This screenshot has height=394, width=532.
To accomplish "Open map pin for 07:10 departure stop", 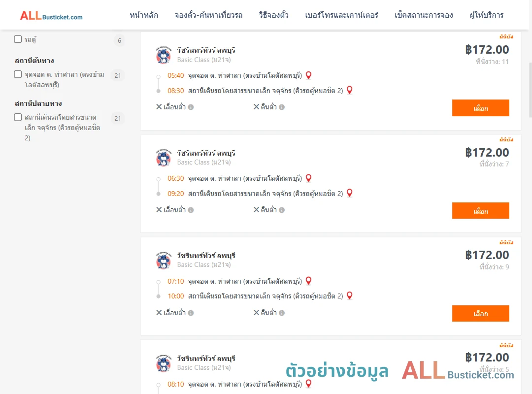I will coord(308,281).
